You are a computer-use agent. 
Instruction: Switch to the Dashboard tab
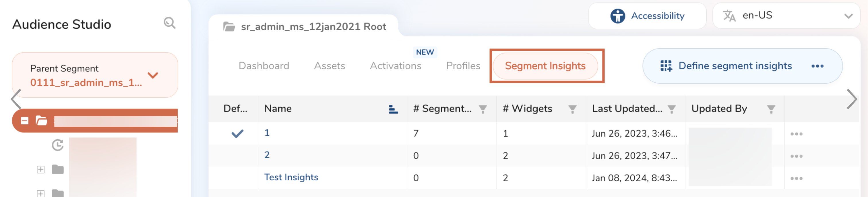(263, 66)
